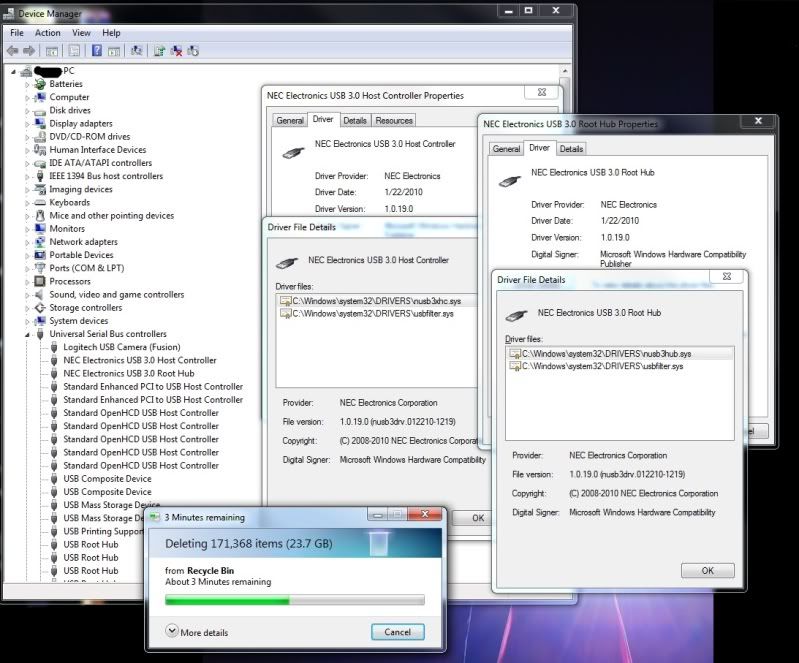
Task: Click the Update Driver Software toolbar icon
Action: coord(160,50)
